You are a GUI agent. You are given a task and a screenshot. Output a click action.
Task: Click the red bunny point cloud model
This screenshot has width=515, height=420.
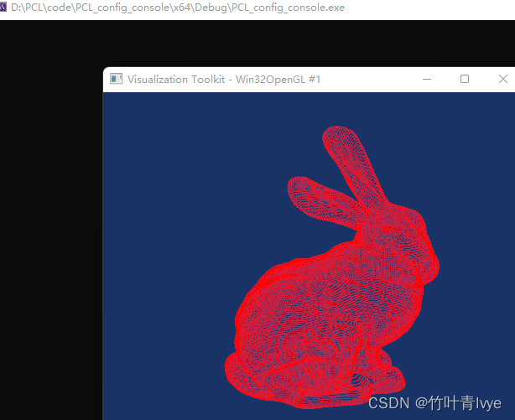pyautogui.click(x=331, y=267)
